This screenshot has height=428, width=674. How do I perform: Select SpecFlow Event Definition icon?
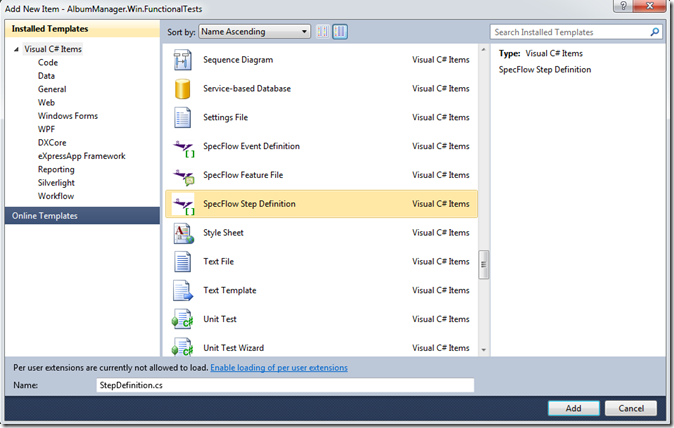pos(184,148)
